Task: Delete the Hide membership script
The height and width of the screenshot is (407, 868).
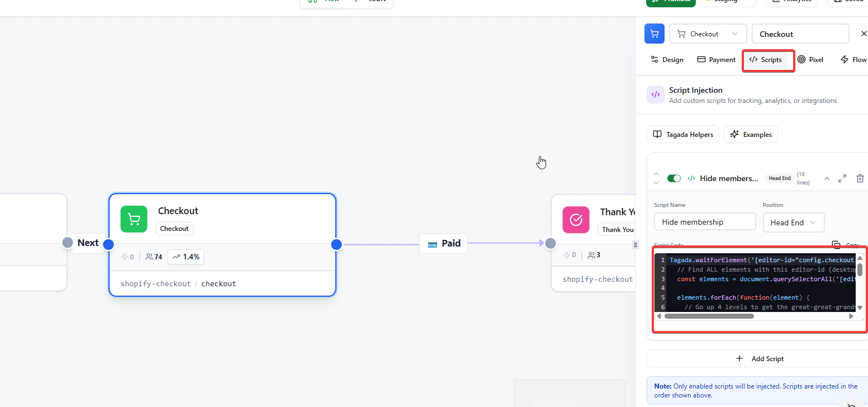Action: click(x=860, y=178)
